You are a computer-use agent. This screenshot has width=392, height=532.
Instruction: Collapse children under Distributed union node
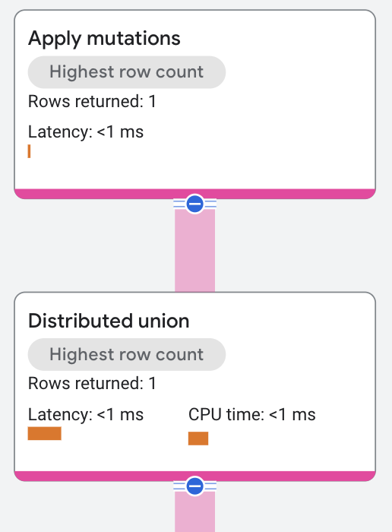pos(194,486)
